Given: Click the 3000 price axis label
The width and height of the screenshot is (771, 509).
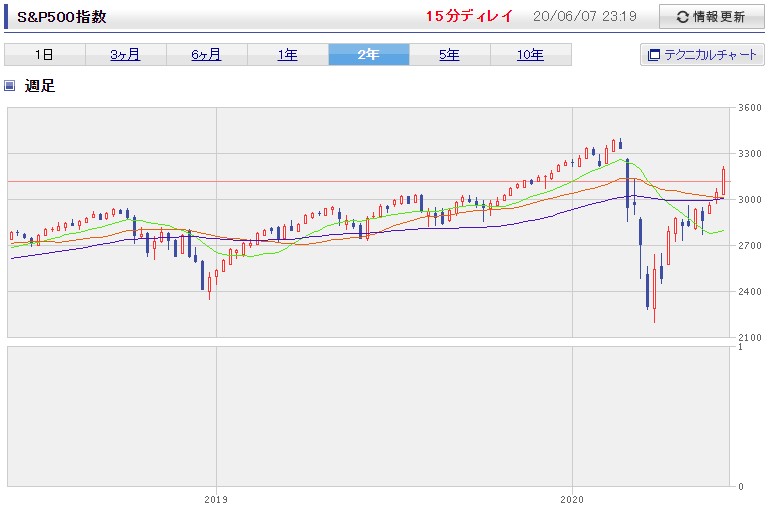Looking at the screenshot, I should (750, 200).
